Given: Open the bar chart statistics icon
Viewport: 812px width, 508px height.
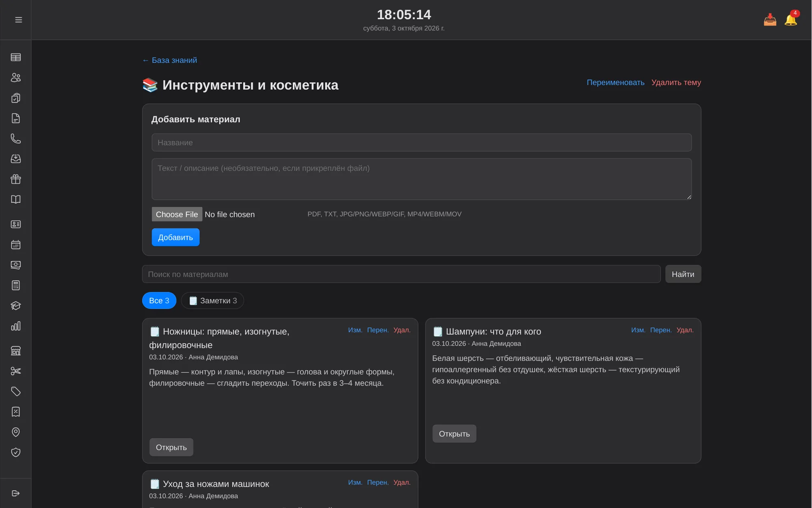Looking at the screenshot, I should point(16,326).
